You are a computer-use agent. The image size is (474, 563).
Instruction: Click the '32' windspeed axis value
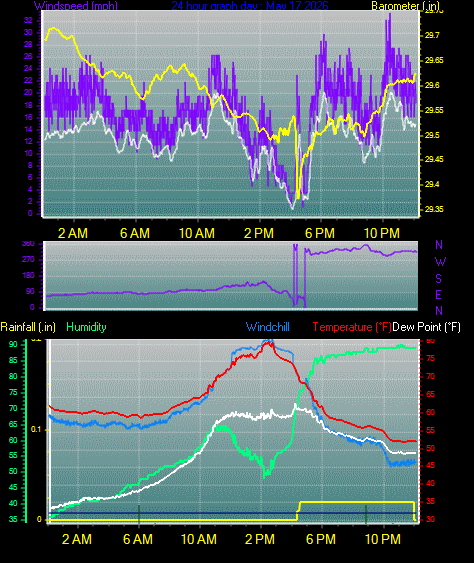(28, 20)
